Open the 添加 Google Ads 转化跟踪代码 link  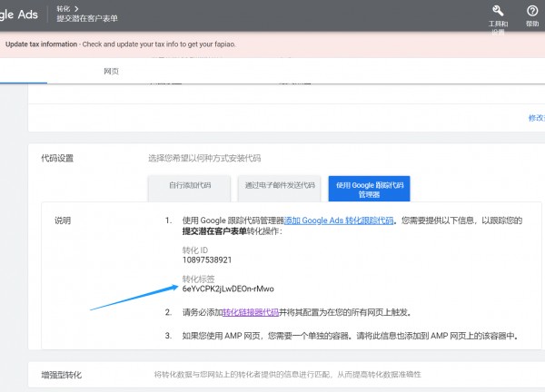[x=339, y=220]
